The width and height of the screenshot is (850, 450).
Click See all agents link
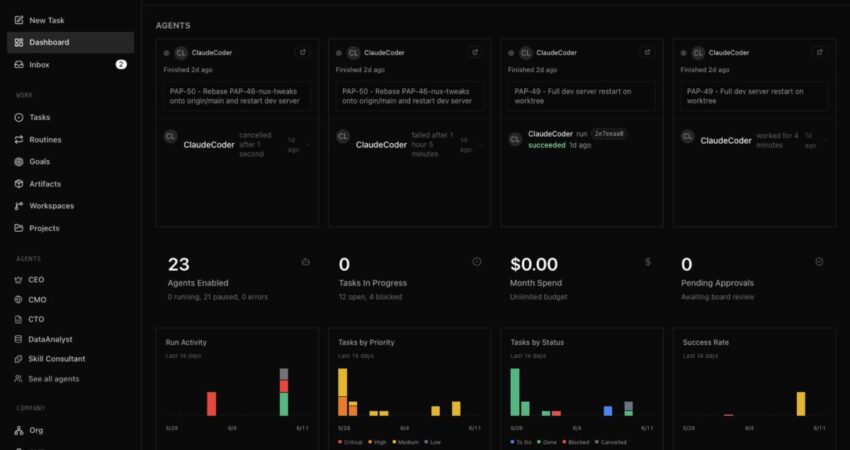point(54,379)
